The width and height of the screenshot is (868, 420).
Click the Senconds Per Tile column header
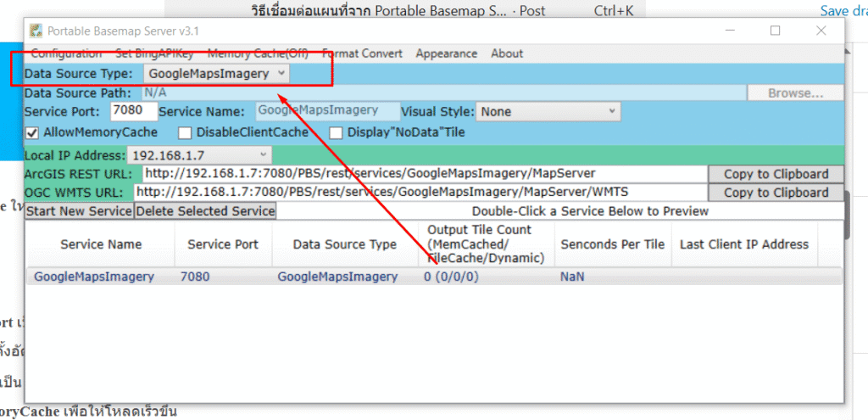pos(613,244)
